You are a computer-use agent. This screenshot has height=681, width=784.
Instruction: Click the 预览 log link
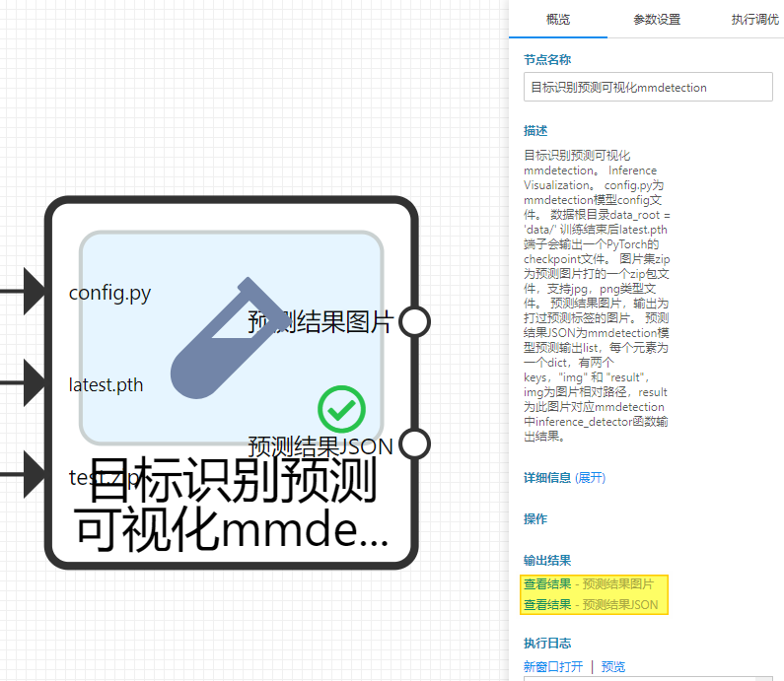pyautogui.click(x=612, y=666)
